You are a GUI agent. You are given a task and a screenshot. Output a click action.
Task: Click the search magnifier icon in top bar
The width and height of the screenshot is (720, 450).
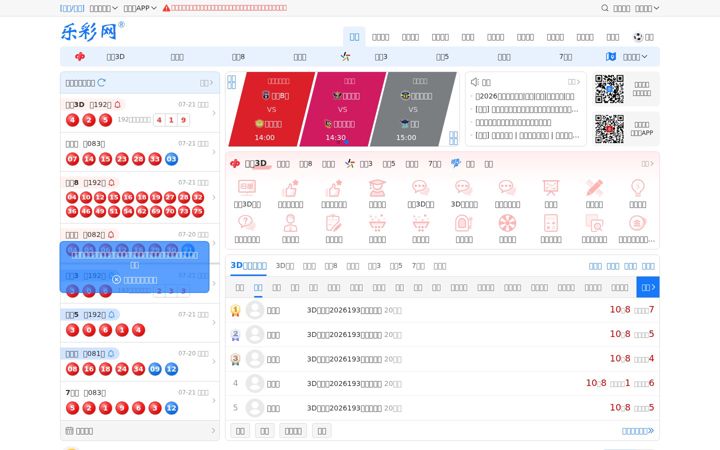(x=605, y=8)
